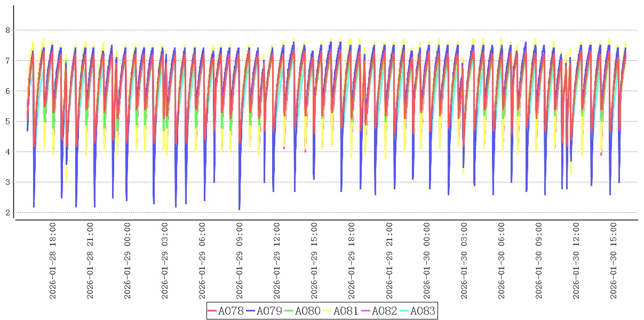The image size is (644, 320).
Task: Pick the 2026-01-29 12:00 time label
Action: (277, 261)
